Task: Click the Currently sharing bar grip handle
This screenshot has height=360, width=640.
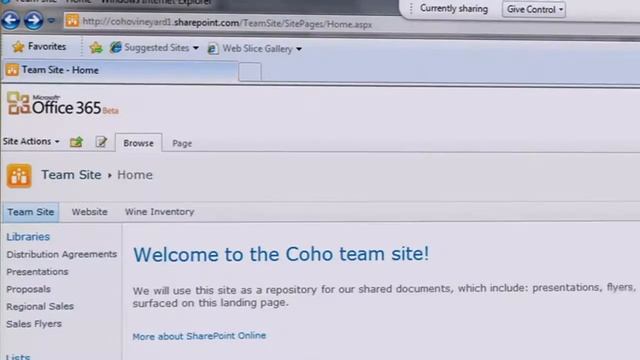Action: 411,9
